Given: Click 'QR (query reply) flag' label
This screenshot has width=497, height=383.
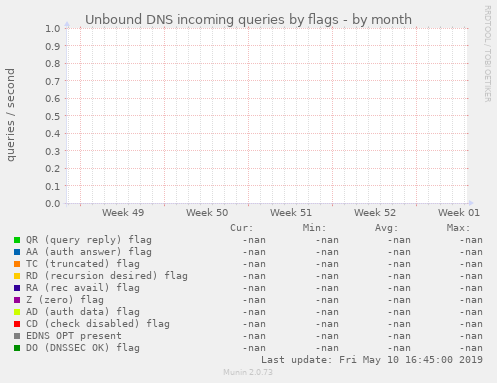Looking at the screenshot, I should (89, 240).
